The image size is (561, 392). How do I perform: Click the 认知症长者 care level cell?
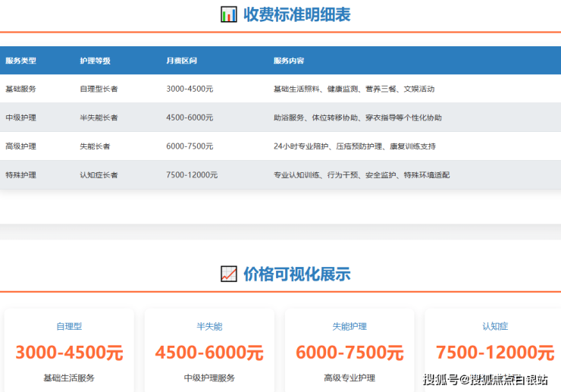[99, 175]
